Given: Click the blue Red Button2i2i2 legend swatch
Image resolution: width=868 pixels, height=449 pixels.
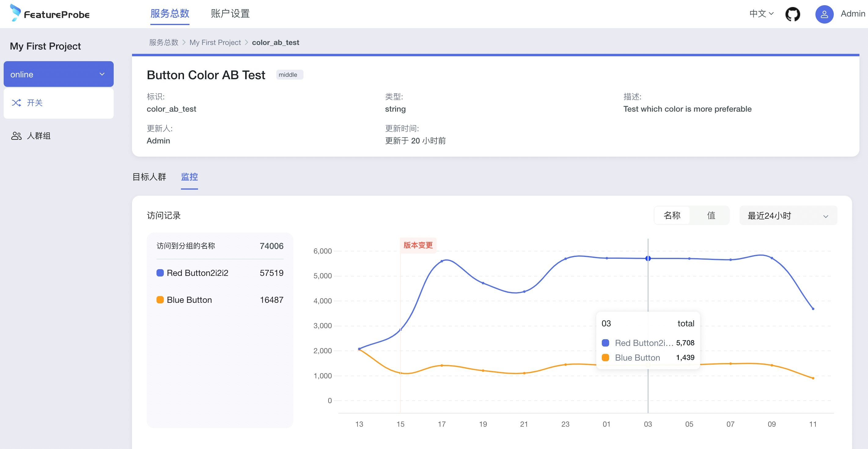Looking at the screenshot, I should [x=160, y=273].
